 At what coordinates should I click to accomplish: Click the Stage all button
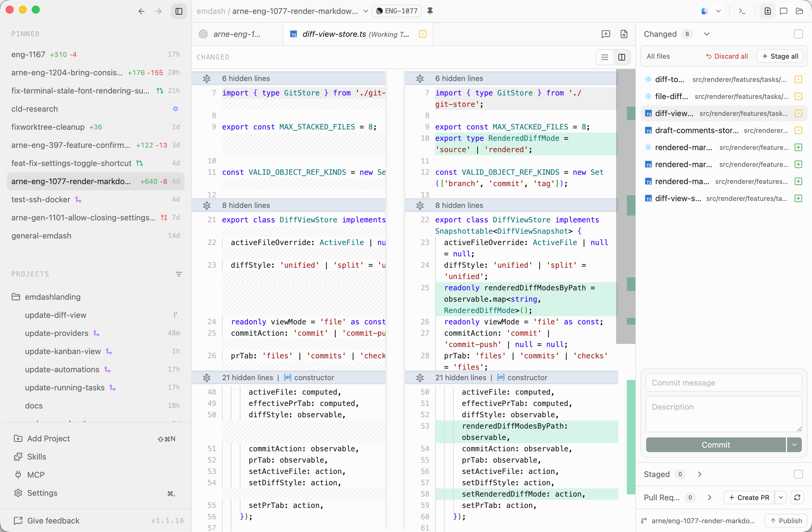pyautogui.click(x=780, y=56)
